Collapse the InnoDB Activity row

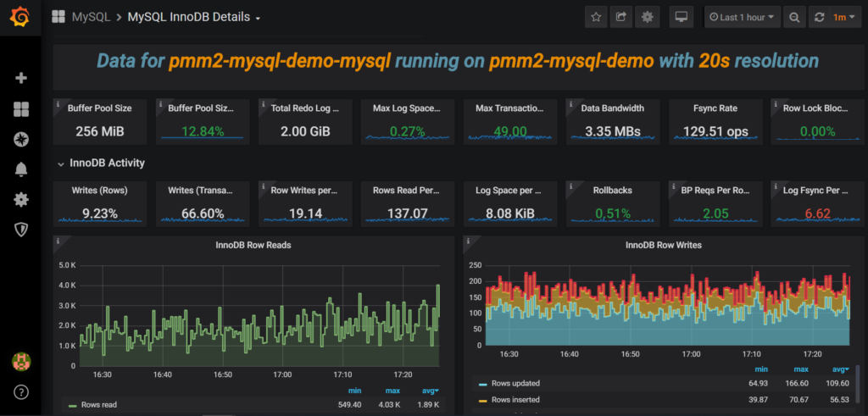tap(100, 163)
